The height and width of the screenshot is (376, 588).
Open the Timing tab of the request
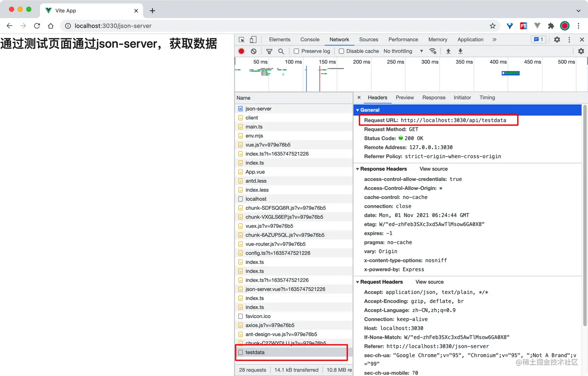[487, 98]
